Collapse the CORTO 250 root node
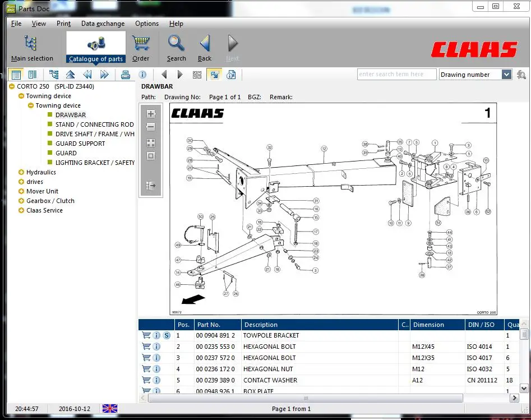 12,86
